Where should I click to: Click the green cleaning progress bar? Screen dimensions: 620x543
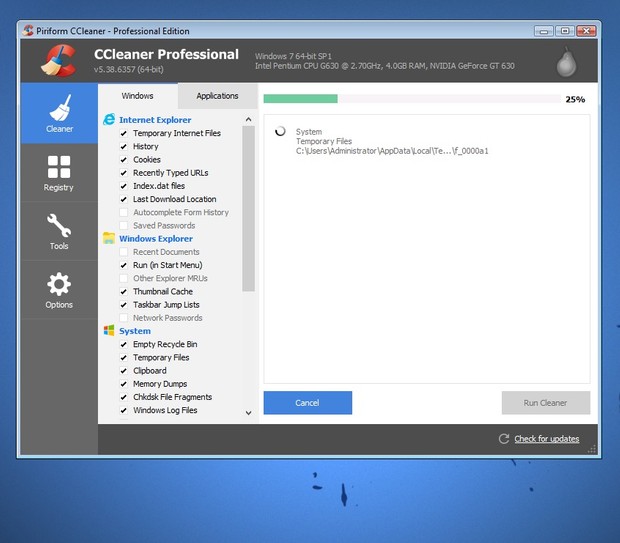coord(301,98)
